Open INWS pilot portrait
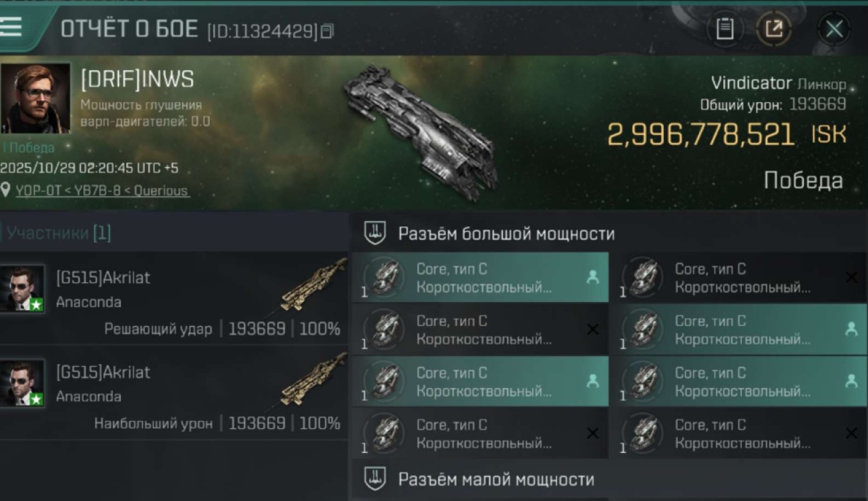The image size is (868, 501). (x=36, y=98)
